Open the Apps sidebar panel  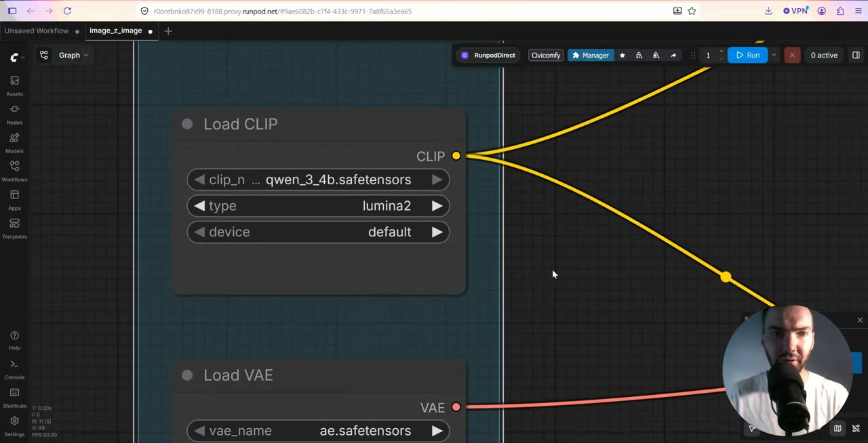14,199
